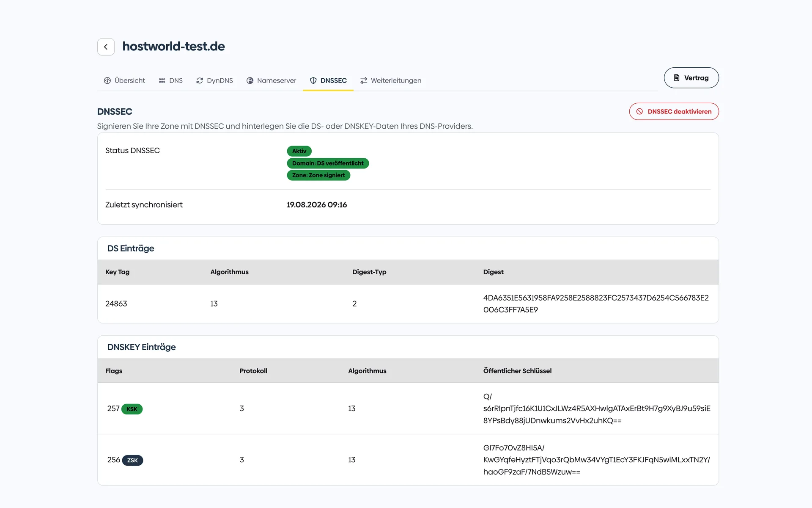Viewport: 812px width, 508px height.
Task: Select protocol value 3 in KSK row
Action: click(x=242, y=409)
